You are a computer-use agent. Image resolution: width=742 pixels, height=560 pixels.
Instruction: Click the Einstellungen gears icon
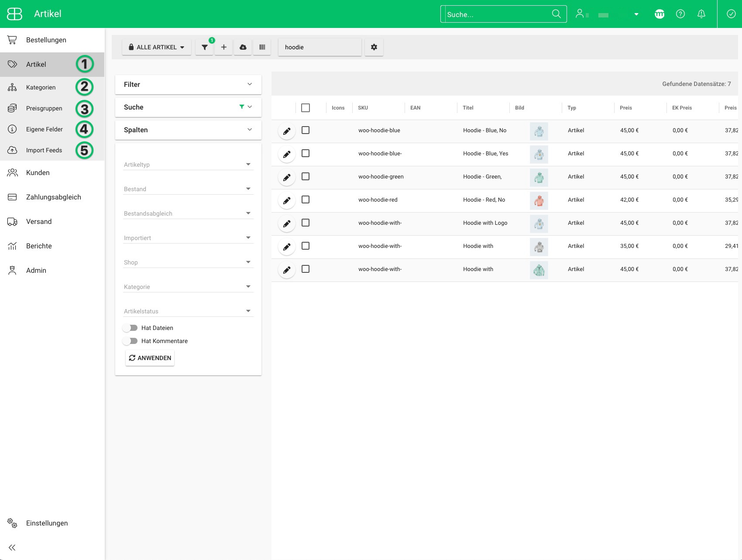click(x=12, y=523)
